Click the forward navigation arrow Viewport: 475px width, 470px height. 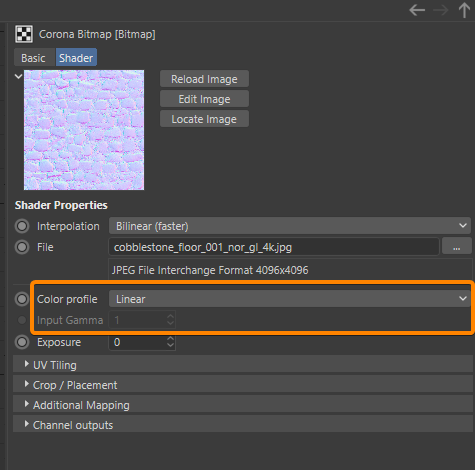coord(441,10)
